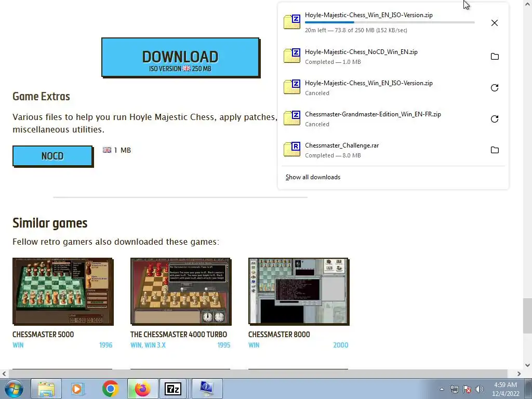The image size is (532, 399).
Task: Click zip file icon of downloading Hoyle ISO
Action: click(x=292, y=22)
